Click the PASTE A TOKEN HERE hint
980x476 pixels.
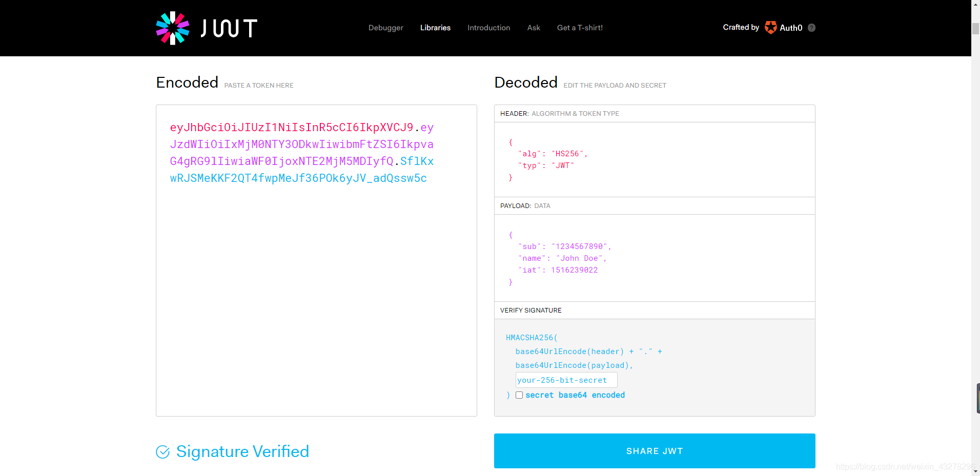tap(259, 86)
